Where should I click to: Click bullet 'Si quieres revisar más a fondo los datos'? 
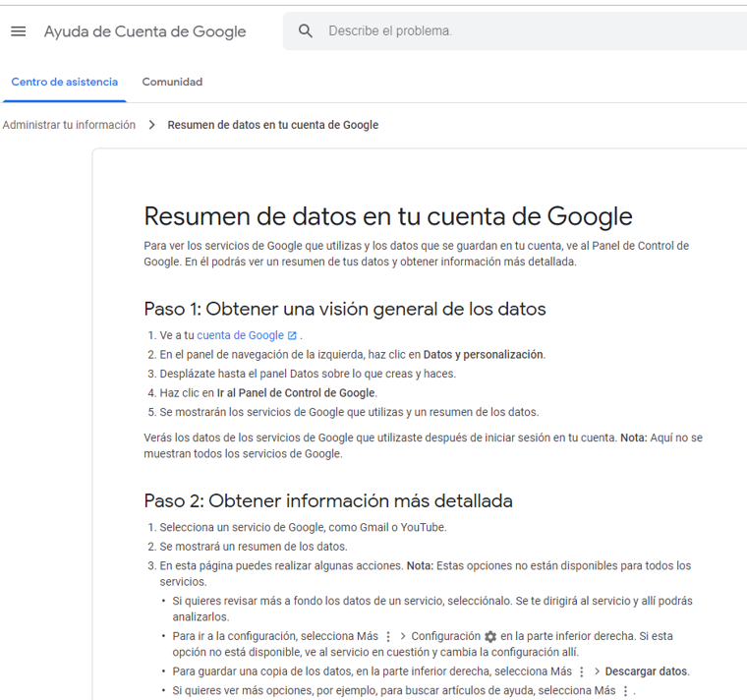tap(432, 609)
